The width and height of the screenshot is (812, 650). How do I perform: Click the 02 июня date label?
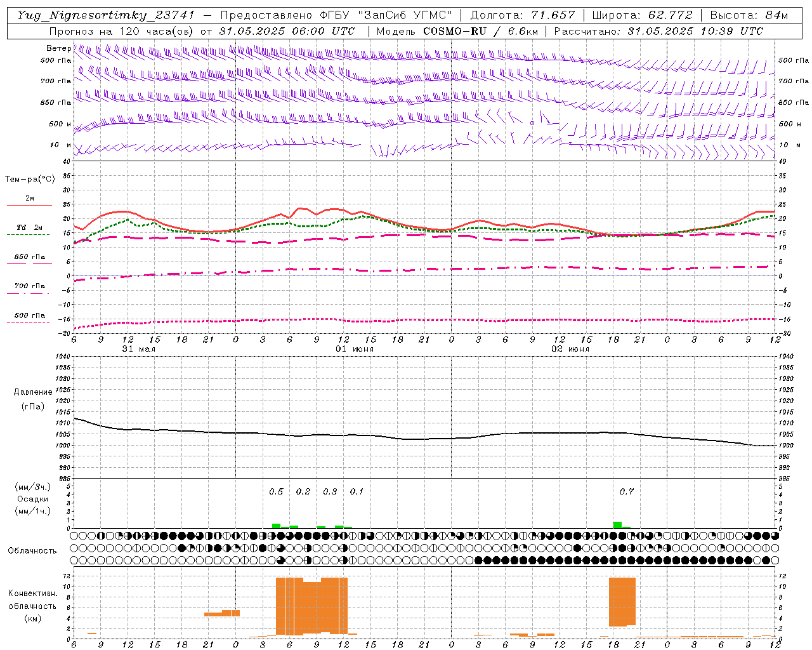[570, 349]
